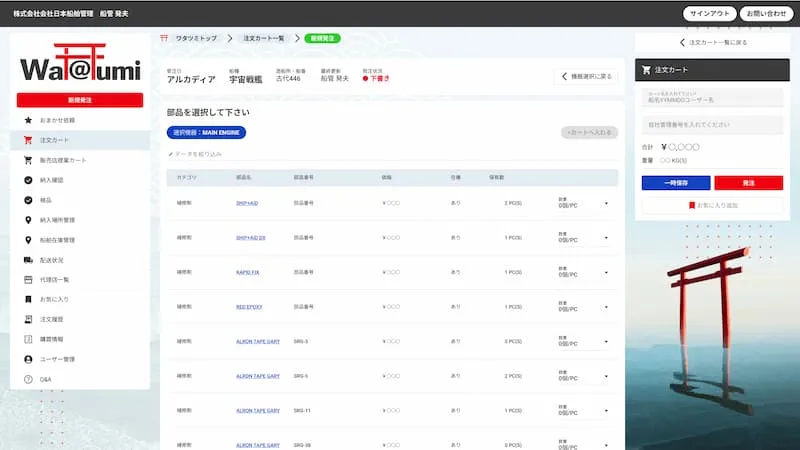
Task: Click the お問い合わせ button
Action: (766, 14)
